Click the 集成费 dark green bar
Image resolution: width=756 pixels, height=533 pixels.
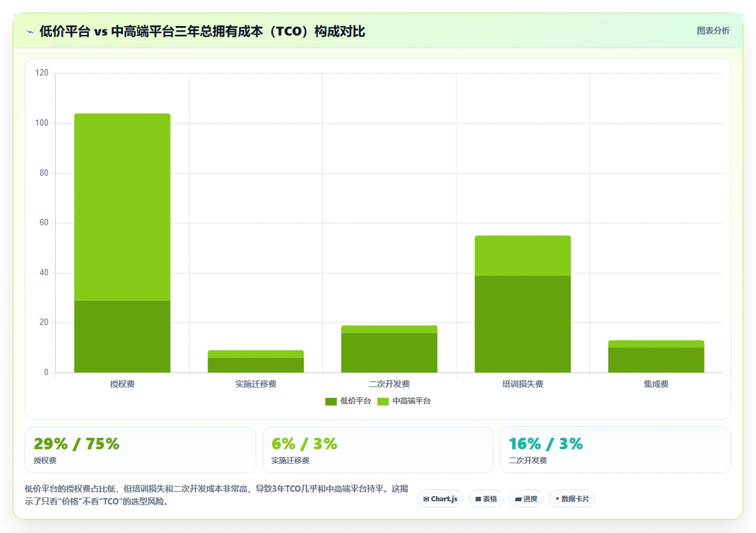[x=656, y=360]
